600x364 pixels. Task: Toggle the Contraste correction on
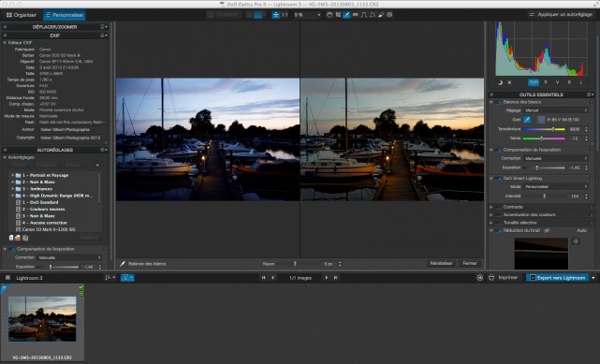pos(498,207)
